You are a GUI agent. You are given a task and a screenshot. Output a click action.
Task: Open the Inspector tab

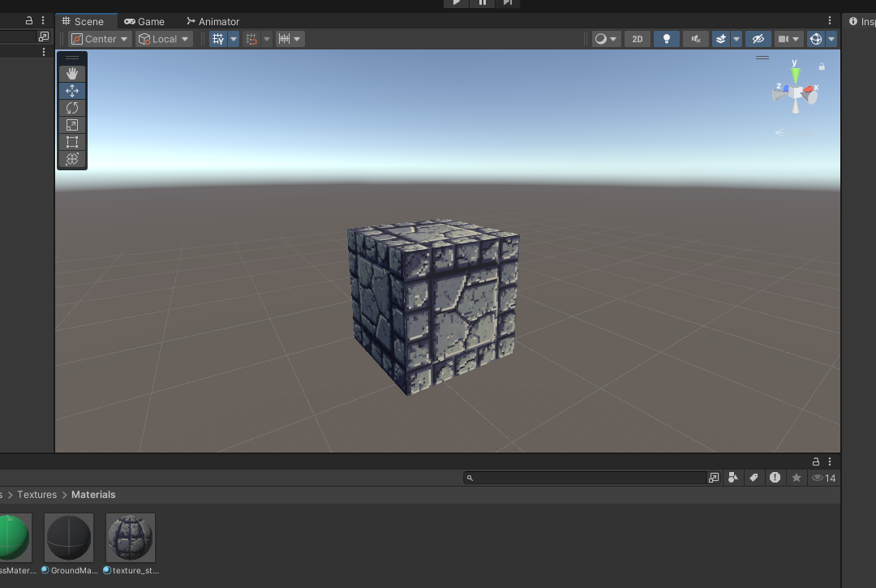[x=861, y=21]
